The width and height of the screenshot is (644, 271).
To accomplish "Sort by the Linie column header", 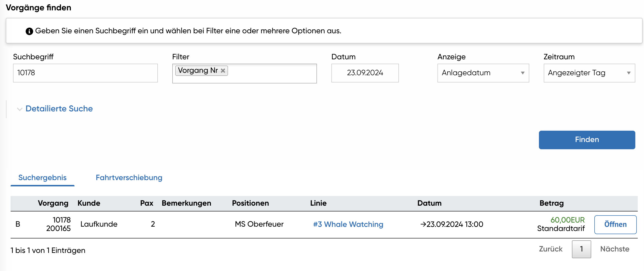I will [318, 203].
